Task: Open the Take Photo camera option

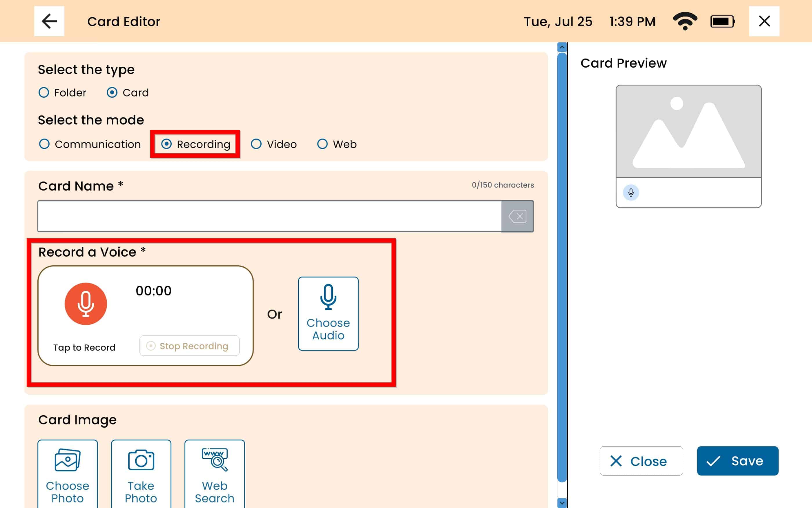Action: (141, 473)
